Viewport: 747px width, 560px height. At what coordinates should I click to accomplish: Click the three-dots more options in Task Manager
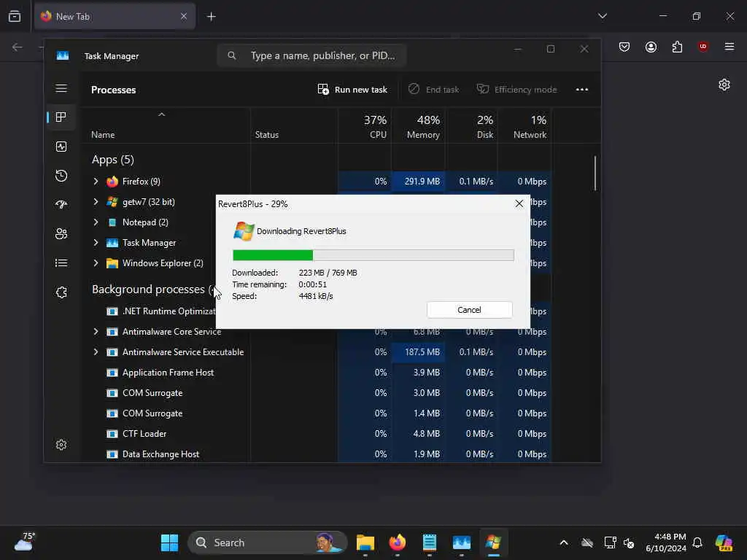coord(581,90)
